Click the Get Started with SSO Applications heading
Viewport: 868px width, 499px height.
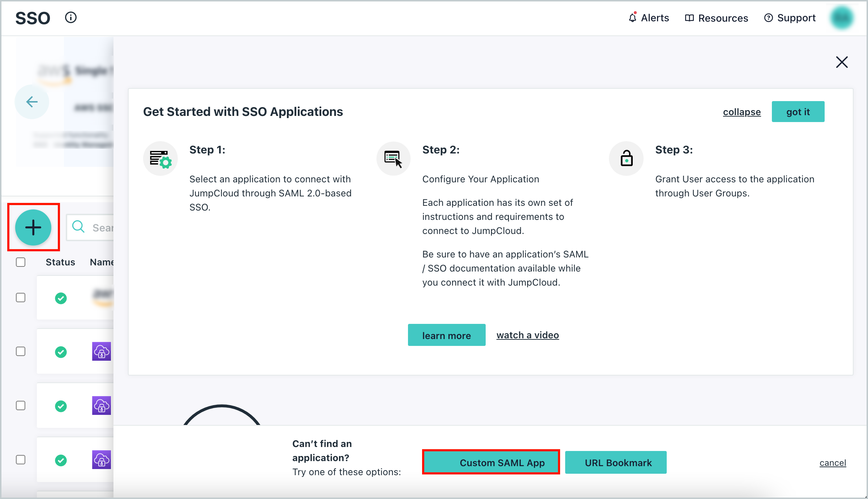click(243, 112)
